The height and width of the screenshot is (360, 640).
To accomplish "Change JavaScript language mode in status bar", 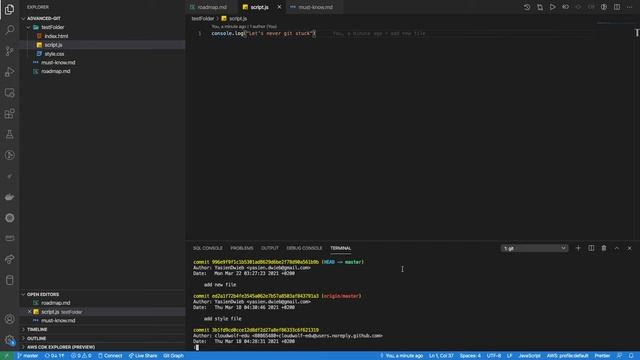I will pyautogui.click(x=529, y=356).
